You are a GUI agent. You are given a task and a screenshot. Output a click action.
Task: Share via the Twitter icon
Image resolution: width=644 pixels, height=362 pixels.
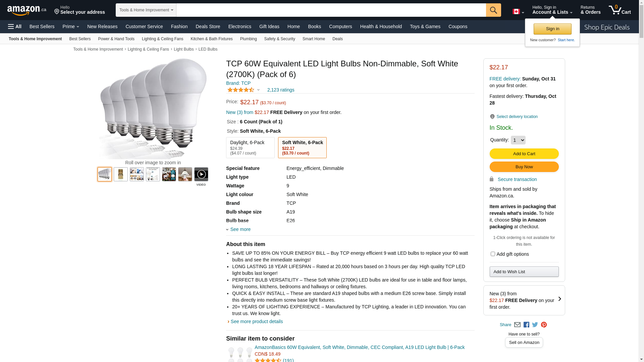(x=535, y=324)
